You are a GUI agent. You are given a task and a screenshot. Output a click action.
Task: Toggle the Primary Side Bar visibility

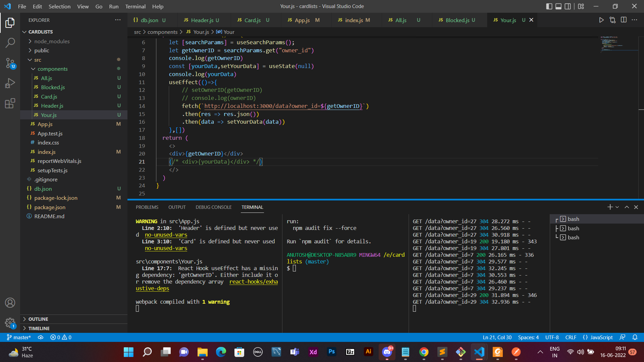tap(549, 6)
